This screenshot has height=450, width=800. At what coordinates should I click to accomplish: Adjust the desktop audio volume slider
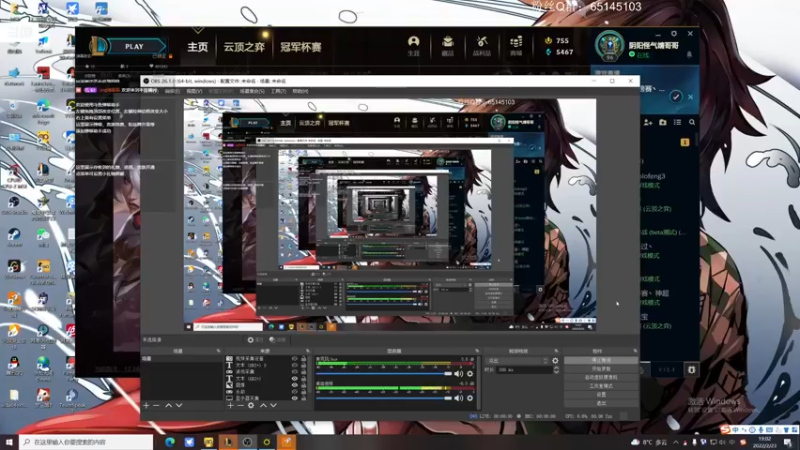(384, 398)
